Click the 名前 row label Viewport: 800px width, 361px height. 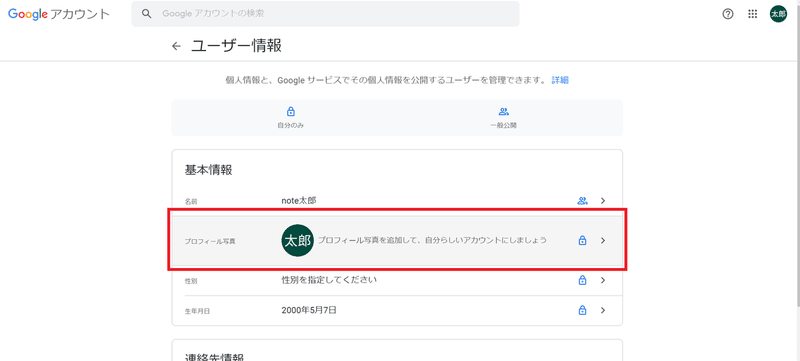click(x=191, y=201)
